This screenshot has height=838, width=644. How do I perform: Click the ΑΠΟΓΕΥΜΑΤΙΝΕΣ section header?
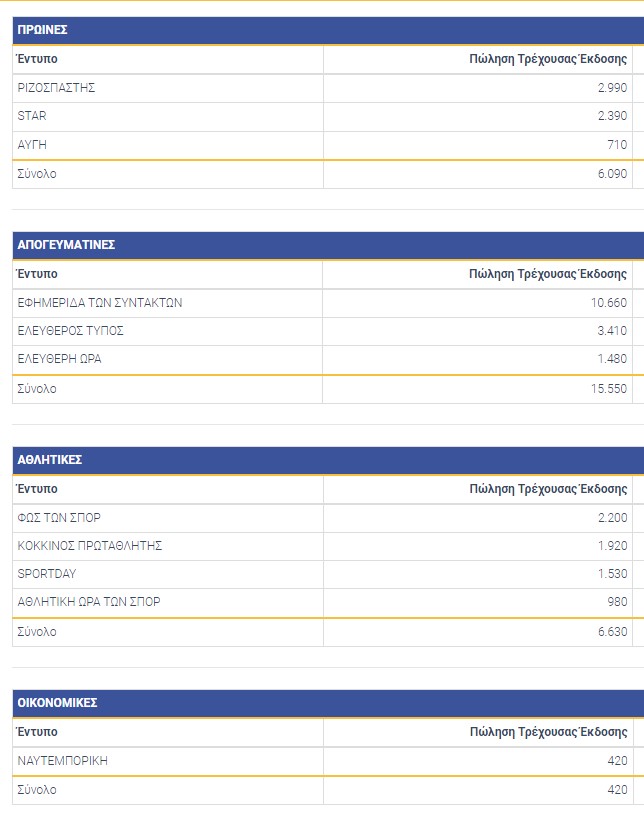(66, 245)
